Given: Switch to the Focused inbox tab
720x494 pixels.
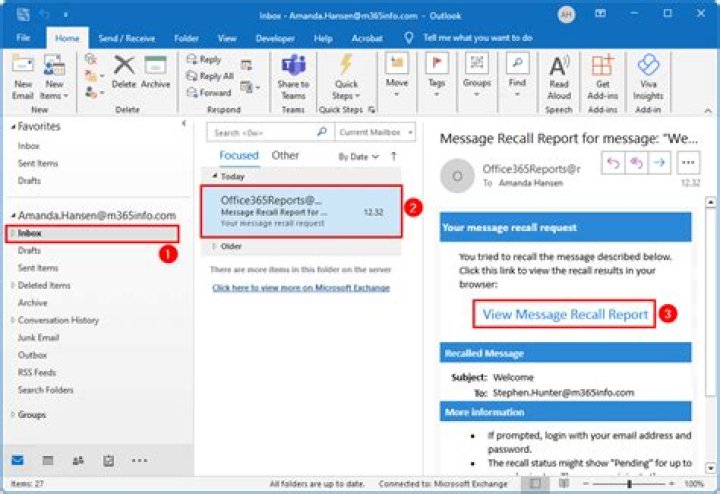Looking at the screenshot, I should [x=239, y=156].
